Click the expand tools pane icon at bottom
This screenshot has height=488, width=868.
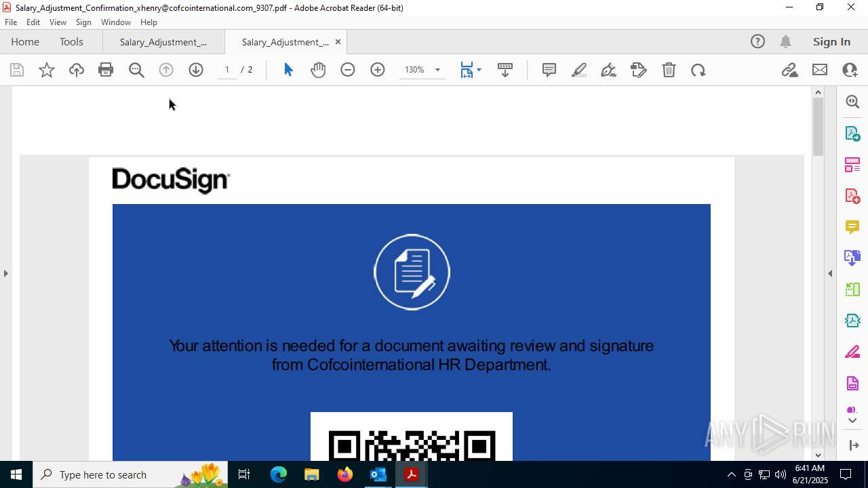[x=853, y=445]
